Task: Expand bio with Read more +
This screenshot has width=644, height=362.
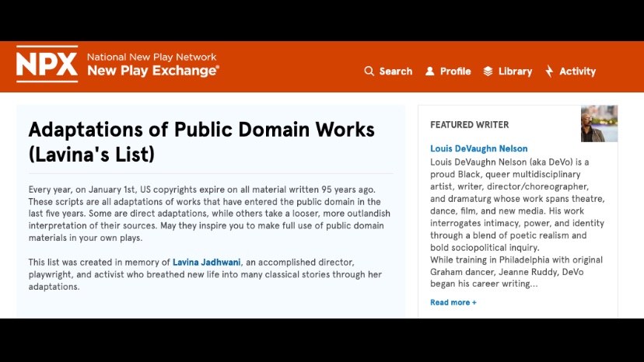Action: coord(453,302)
